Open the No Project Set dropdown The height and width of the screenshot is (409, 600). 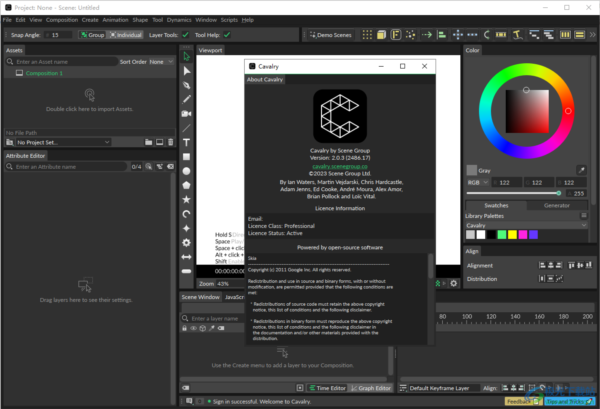[63, 142]
